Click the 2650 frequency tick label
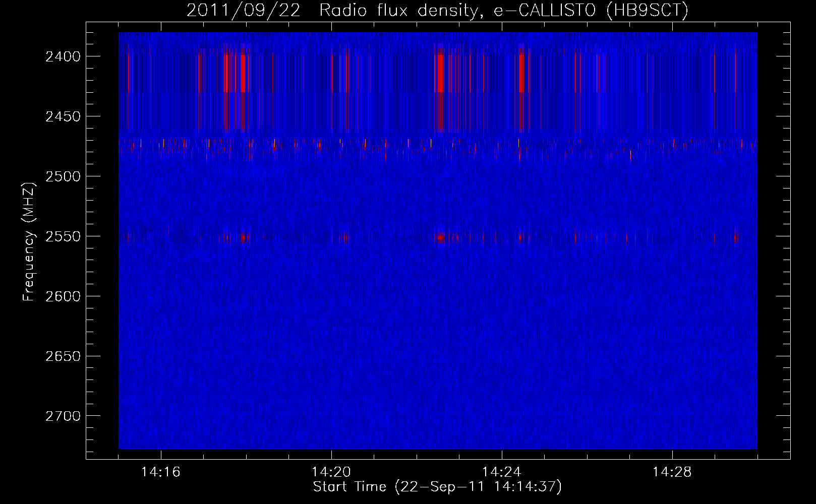The image size is (816, 504). click(x=63, y=356)
